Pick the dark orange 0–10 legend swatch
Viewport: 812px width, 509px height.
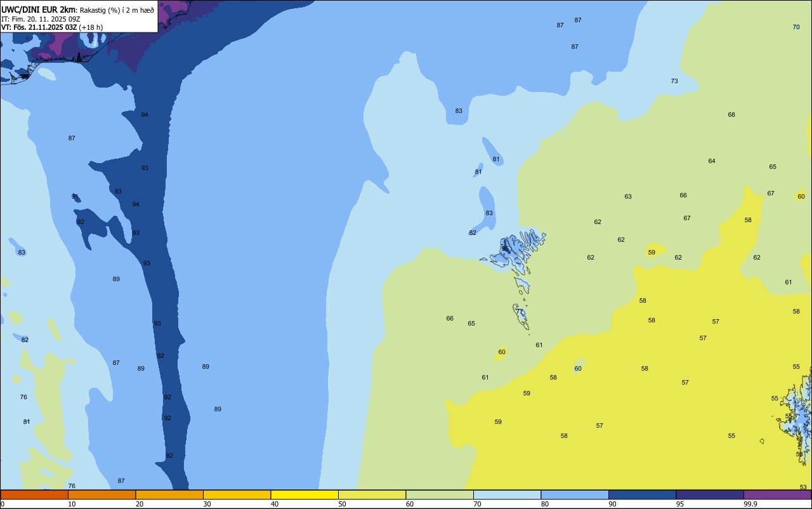[34, 494]
